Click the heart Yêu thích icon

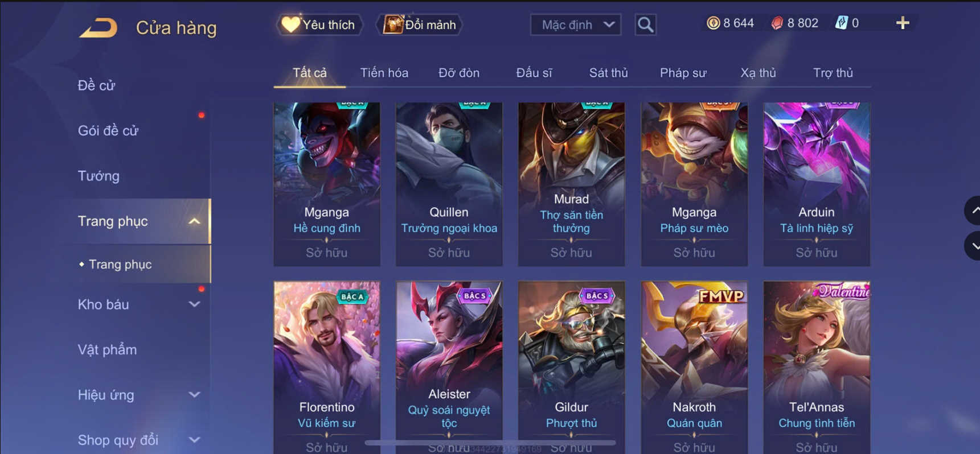click(290, 24)
